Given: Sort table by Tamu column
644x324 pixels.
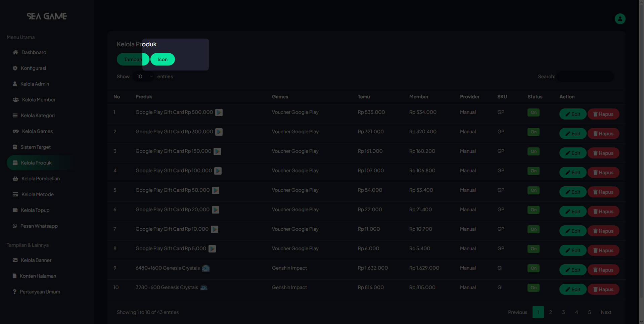Looking at the screenshot, I should (x=364, y=97).
